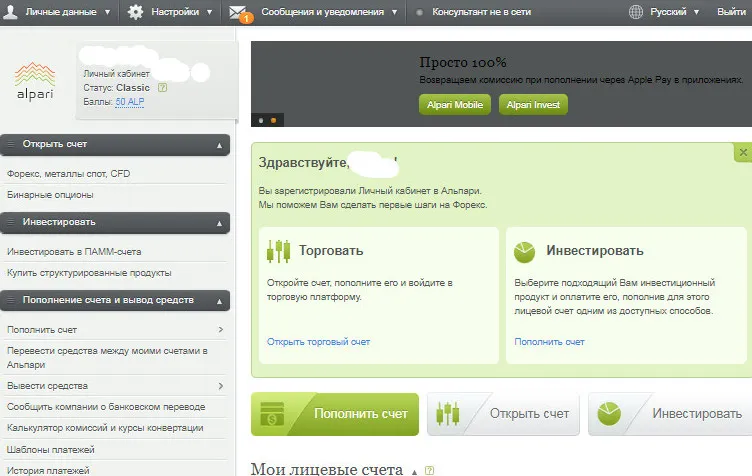Click the envelope messages icon
The image size is (752, 476).
pos(239,12)
